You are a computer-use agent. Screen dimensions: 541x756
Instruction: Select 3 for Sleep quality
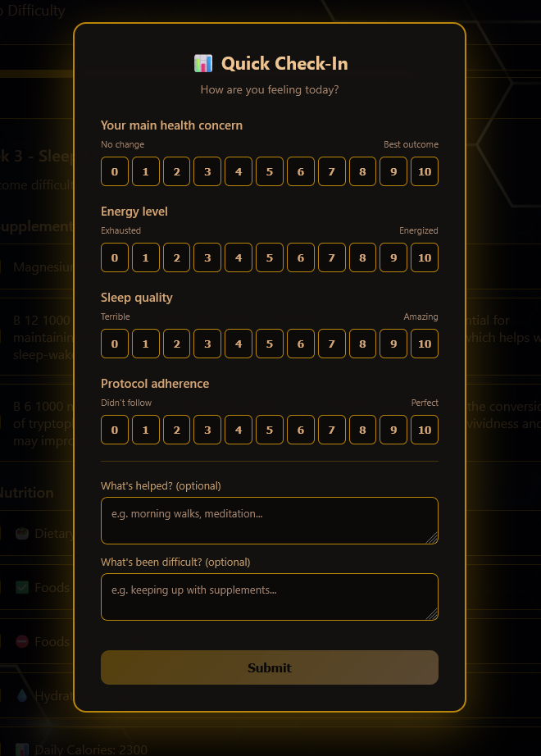point(207,344)
